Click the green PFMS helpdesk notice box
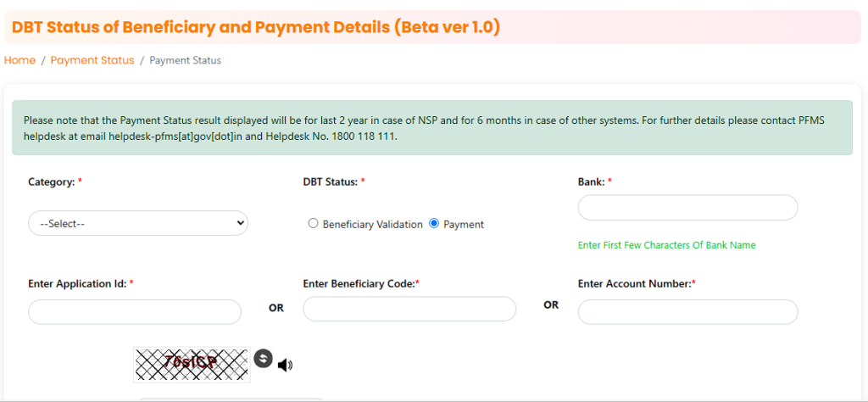 (432, 128)
